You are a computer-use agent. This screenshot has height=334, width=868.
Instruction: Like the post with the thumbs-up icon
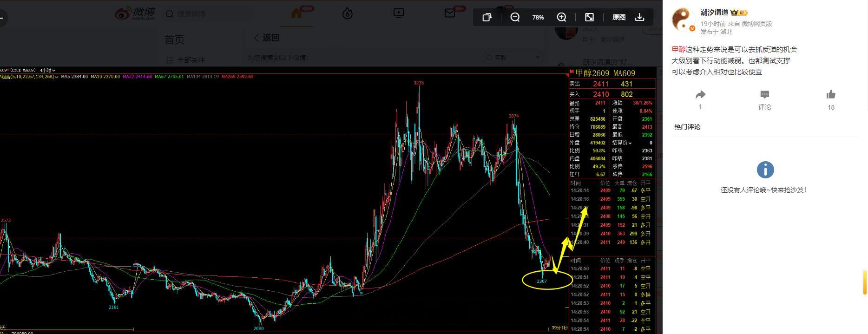pyautogui.click(x=831, y=95)
